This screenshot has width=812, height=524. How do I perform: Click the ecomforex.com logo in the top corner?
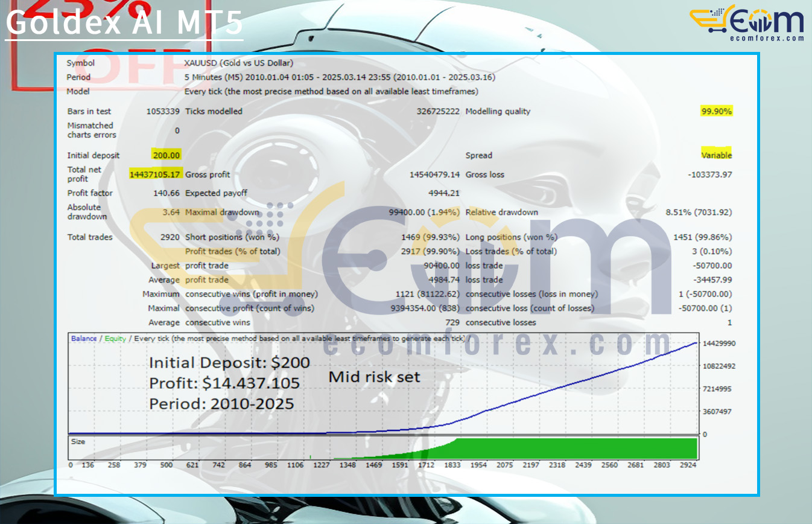[747, 23]
